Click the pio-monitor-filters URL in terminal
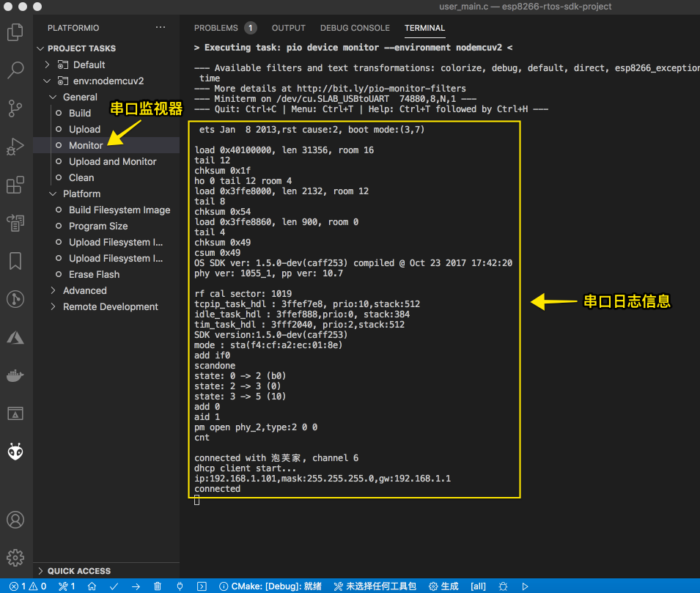The width and height of the screenshot is (700, 593). pos(381,89)
